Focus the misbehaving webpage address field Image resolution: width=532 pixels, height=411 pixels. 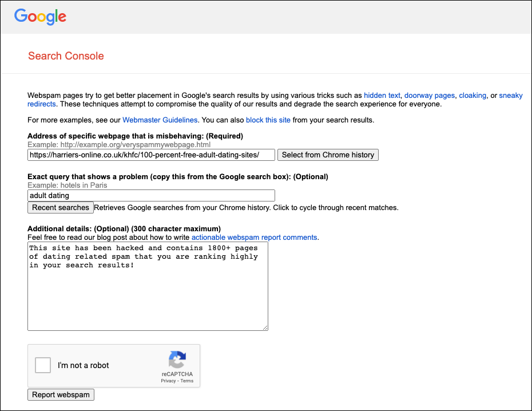click(151, 155)
